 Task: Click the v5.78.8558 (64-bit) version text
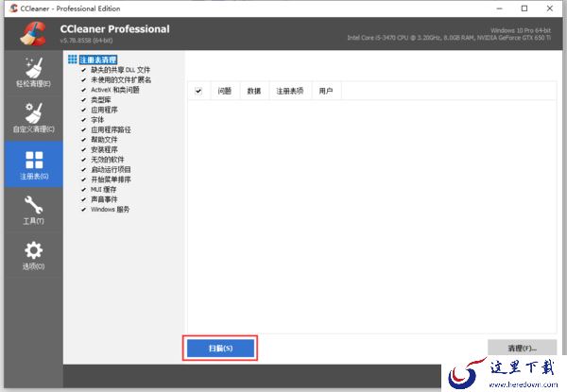86,41
